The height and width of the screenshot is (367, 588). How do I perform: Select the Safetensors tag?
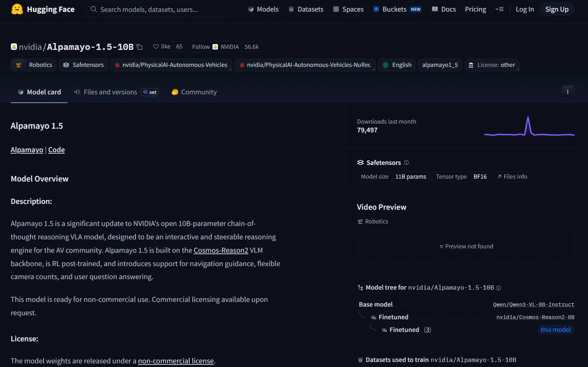click(83, 65)
